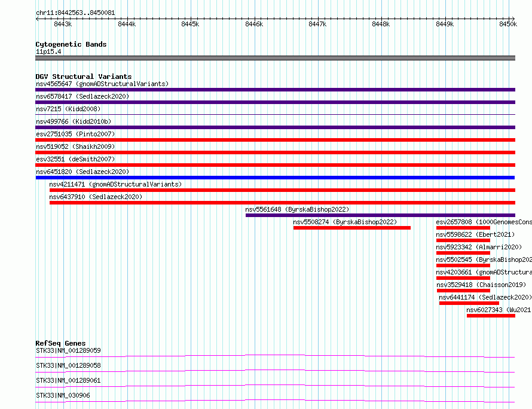Click the nsv6451820 (Sedlazeck2020) label

(82, 172)
